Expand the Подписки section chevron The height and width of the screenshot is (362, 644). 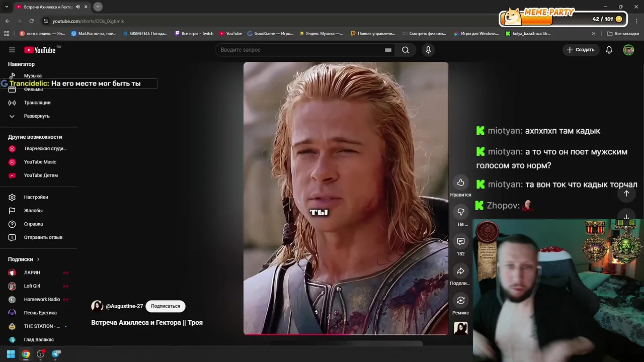tap(38, 259)
